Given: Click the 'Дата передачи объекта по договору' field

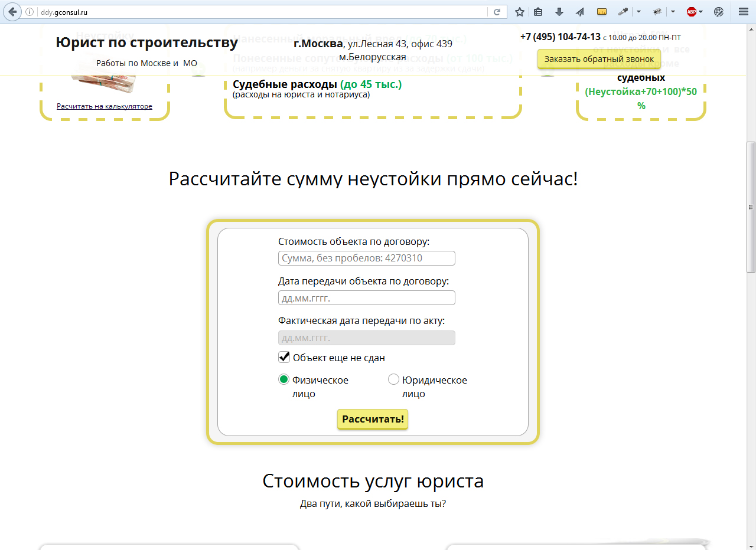Looking at the screenshot, I should pos(366,297).
